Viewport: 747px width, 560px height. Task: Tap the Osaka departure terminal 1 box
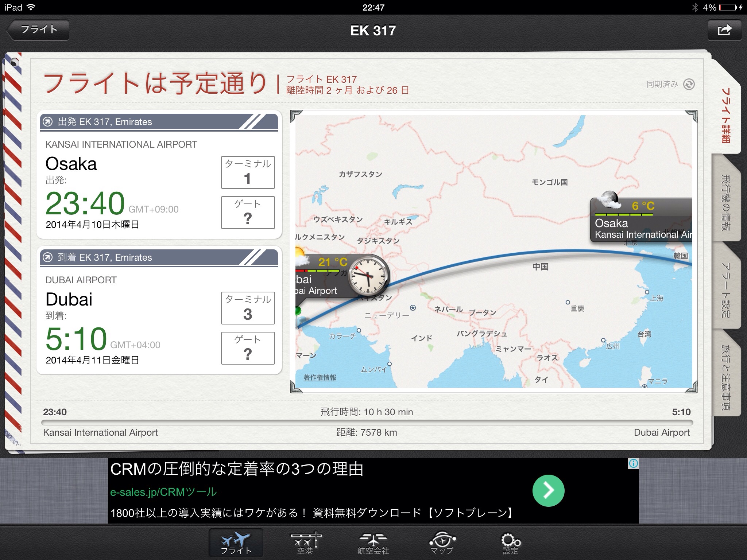[248, 172]
